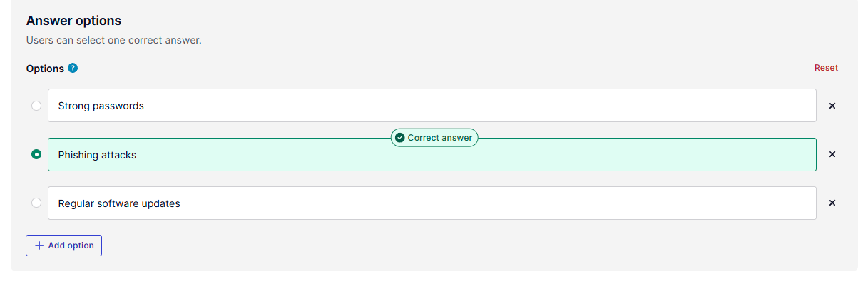Click the Add option button label
This screenshot has width=868, height=287.
pyautogui.click(x=71, y=246)
